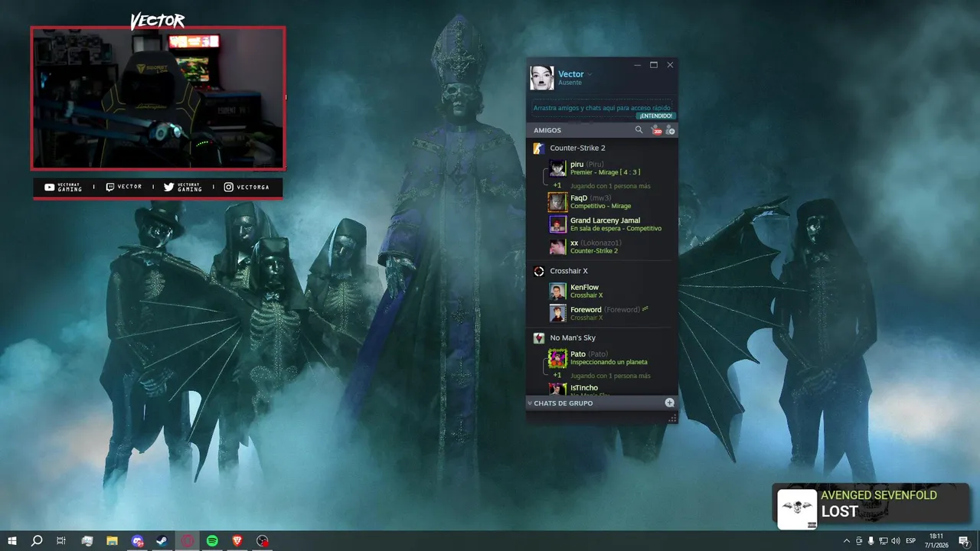Open Steam from the taskbar
This screenshot has width=980, height=551.
[162, 541]
